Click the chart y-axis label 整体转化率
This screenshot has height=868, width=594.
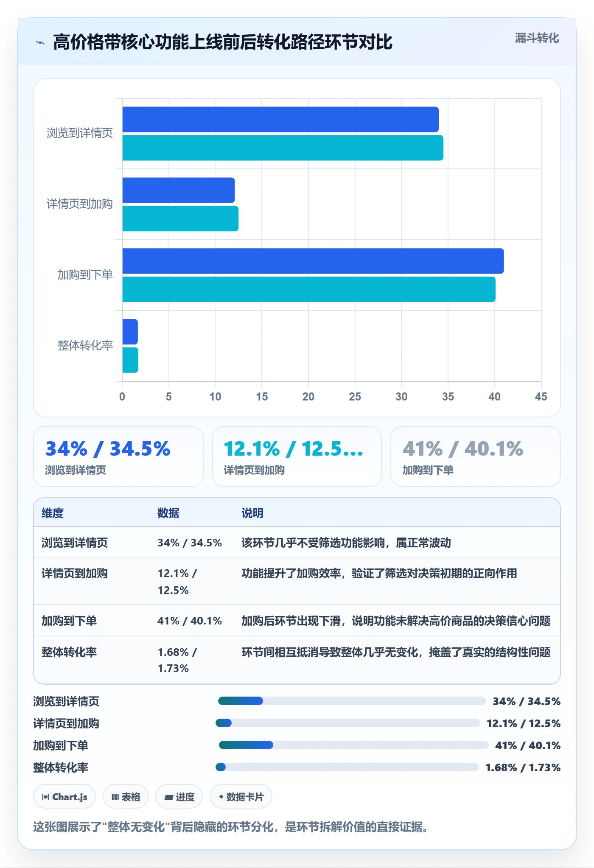point(85,345)
